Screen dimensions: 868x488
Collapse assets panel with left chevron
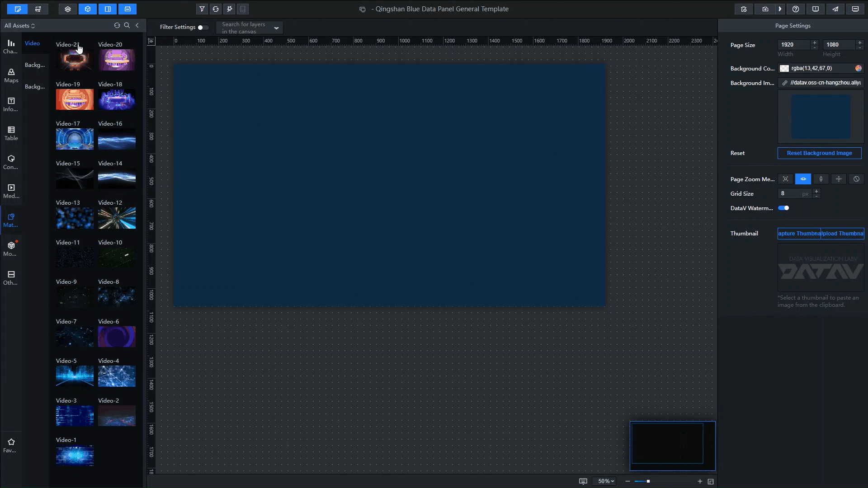(137, 26)
